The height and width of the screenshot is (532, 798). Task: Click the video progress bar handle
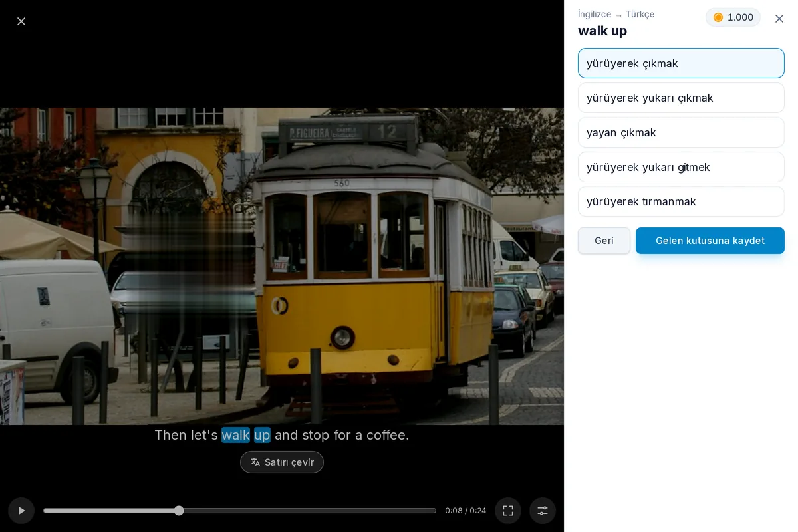[179, 511]
